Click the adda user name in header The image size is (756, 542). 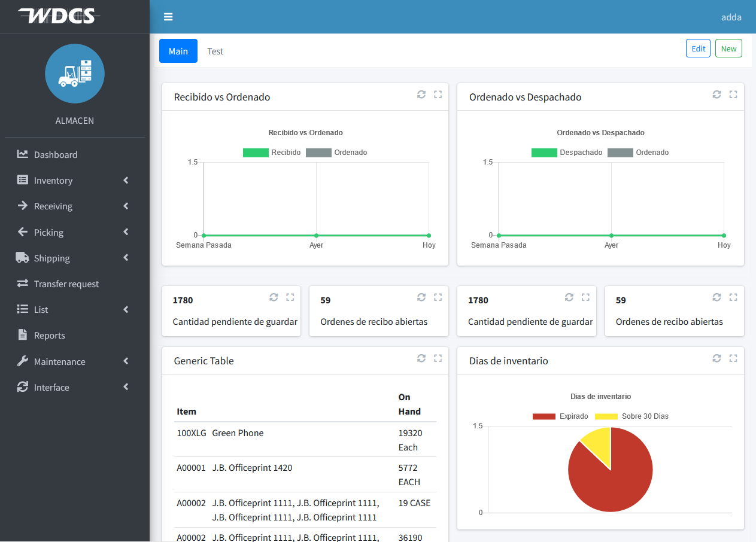point(731,17)
